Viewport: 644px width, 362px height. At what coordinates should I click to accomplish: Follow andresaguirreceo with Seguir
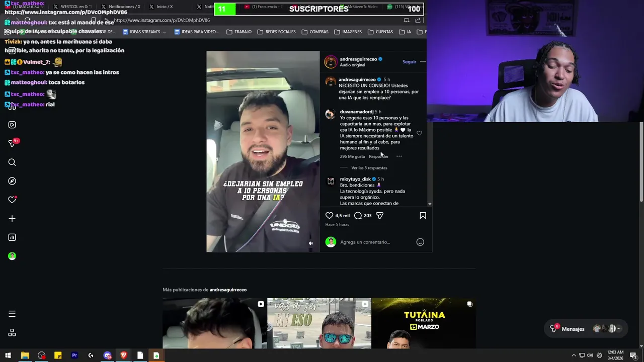coord(409,62)
